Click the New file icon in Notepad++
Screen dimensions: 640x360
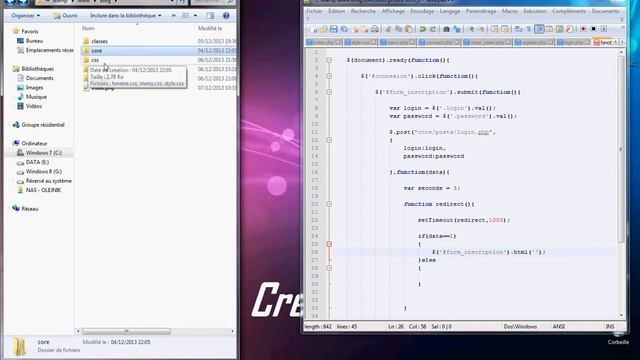click(314, 29)
